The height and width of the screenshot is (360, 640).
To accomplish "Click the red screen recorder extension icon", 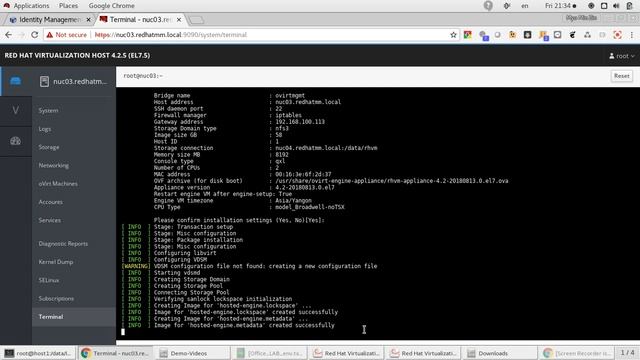I will pyautogui.click(x=617, y=35).
